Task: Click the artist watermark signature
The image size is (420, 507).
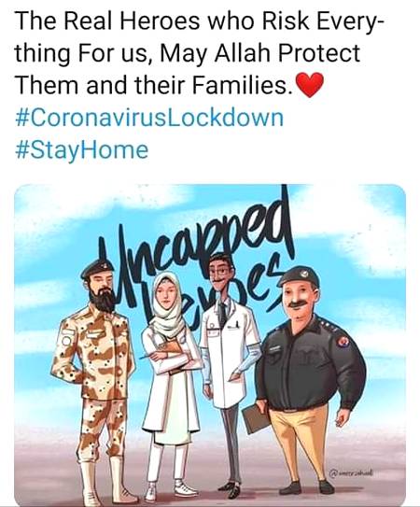Action: point(352,472)
